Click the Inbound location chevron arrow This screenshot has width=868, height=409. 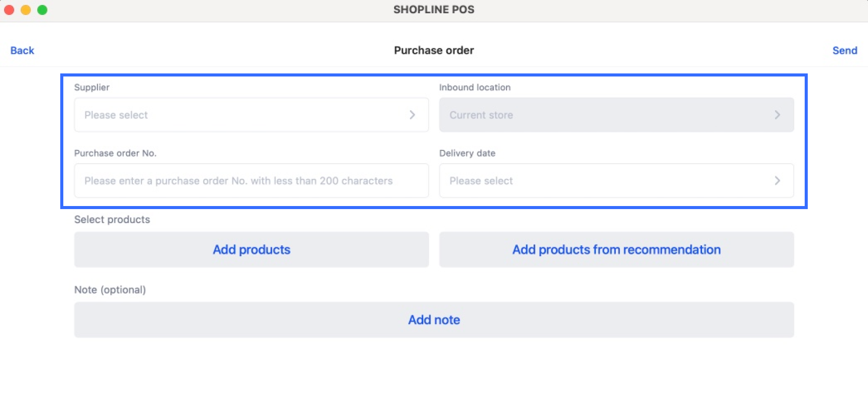(x=777, y=115)
